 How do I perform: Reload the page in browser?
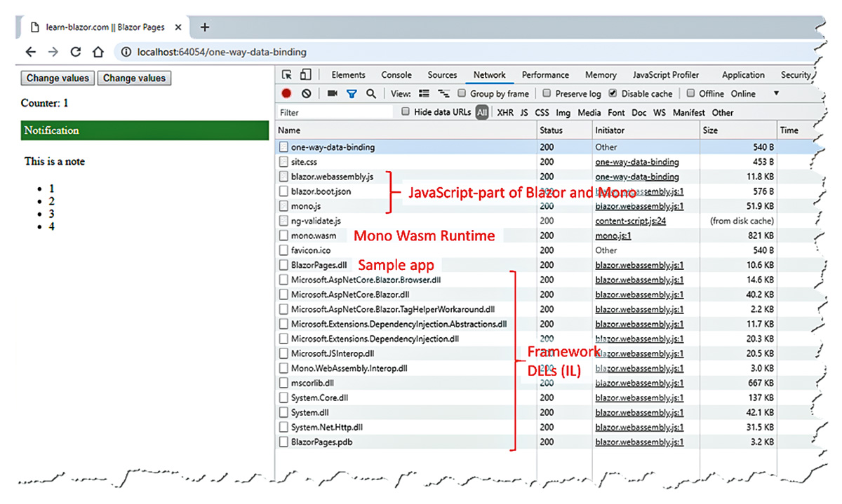pyautogui.click(x=76, y=52)
